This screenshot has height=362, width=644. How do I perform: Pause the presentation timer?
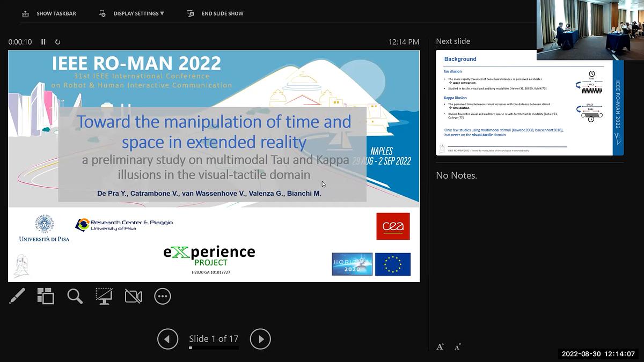pyautogui.click(x=43, y=42)
